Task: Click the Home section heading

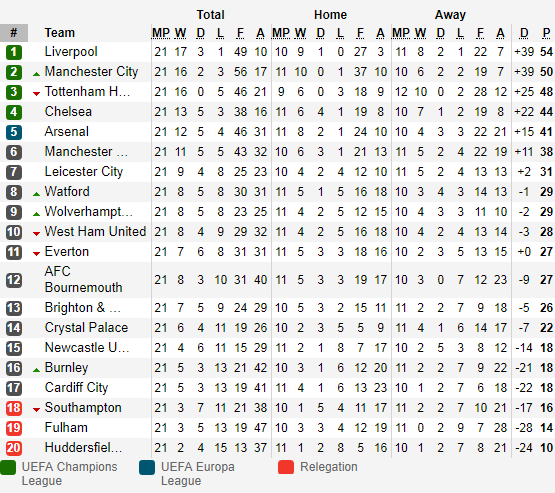Action: tap(330, 15)
